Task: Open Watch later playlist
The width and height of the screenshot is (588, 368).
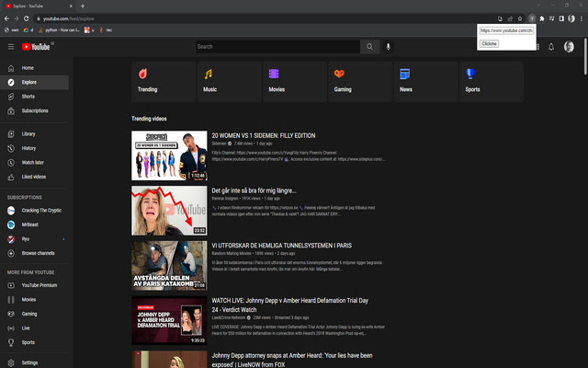Action: pos(35,163)
